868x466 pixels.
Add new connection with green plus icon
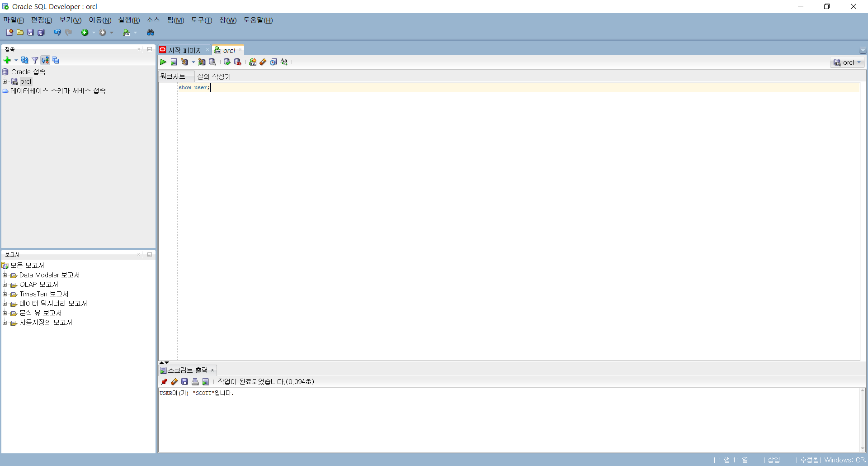click(x=7, y=60)
